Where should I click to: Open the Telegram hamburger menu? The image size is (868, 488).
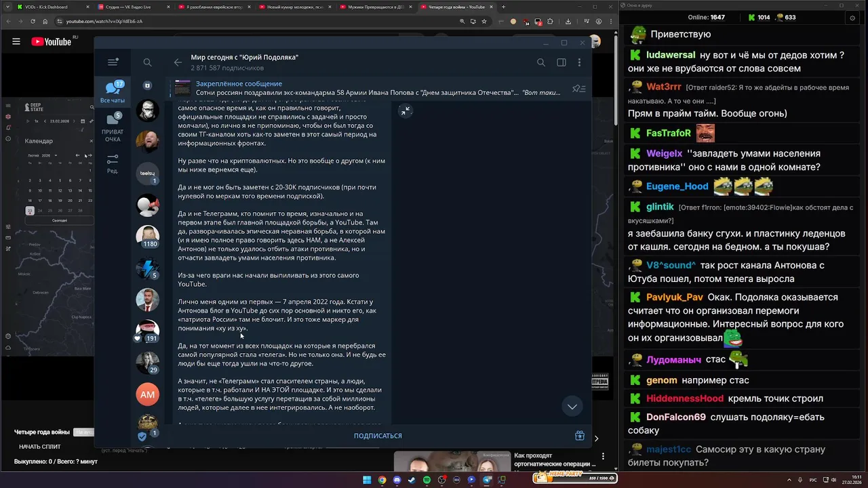click(x=113, y=62)
